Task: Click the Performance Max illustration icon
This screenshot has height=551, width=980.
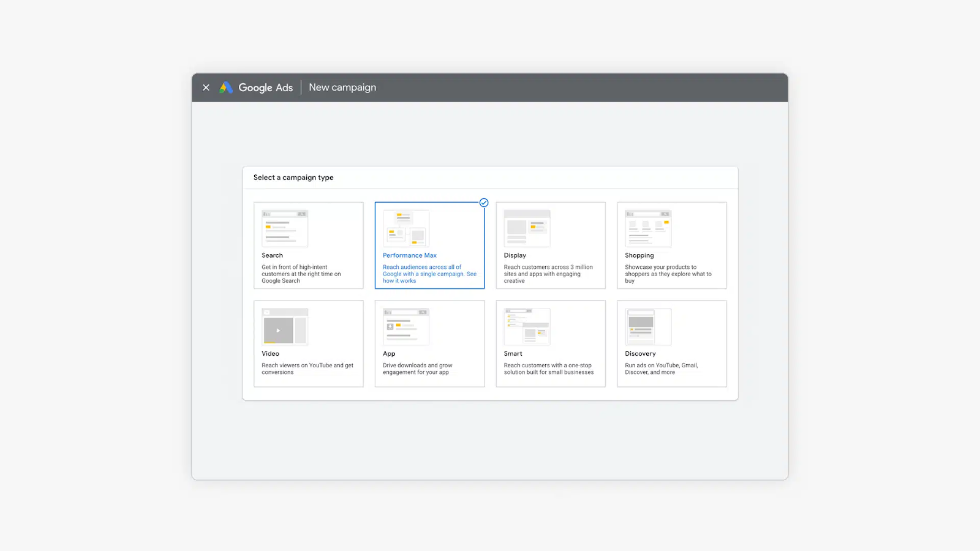Action: (x=406, y=228)
